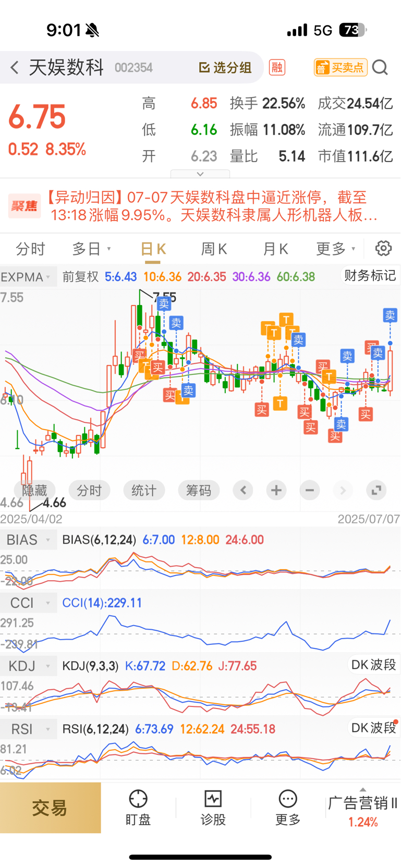Expand the quote details chevron
The height and width of the screenshot is (868, 401).
pos(200,174)
